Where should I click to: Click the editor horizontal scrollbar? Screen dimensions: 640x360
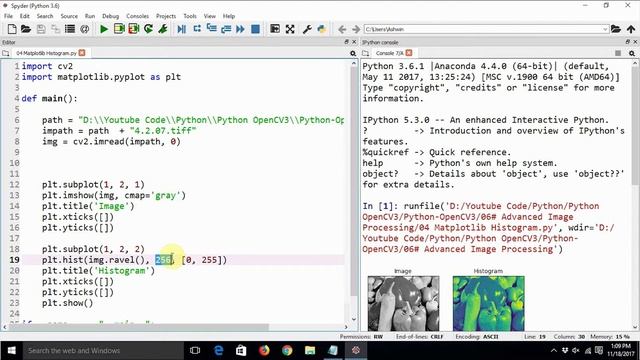point(138,327)
